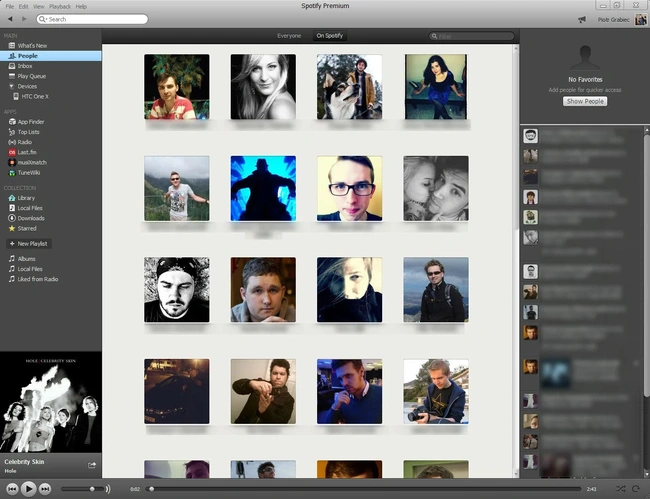This screenshot has width=650, height=499.
Task: Go forward with the right arrow
Action: (x=24, y=19)
